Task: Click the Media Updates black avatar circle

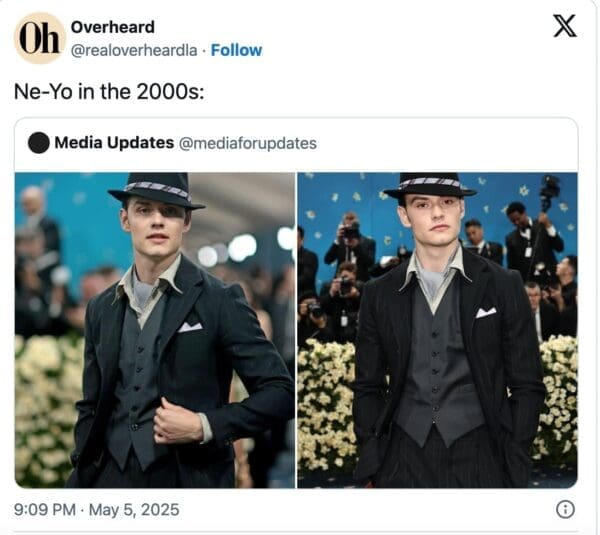Action: [39, 143]
